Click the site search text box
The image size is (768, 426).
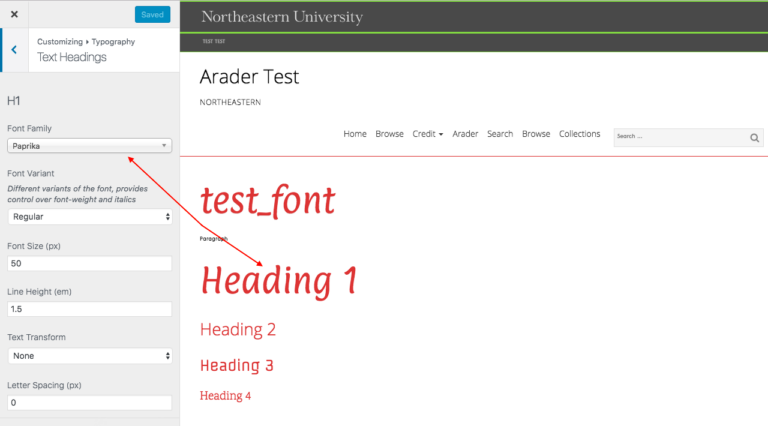(x=680, y=137)
